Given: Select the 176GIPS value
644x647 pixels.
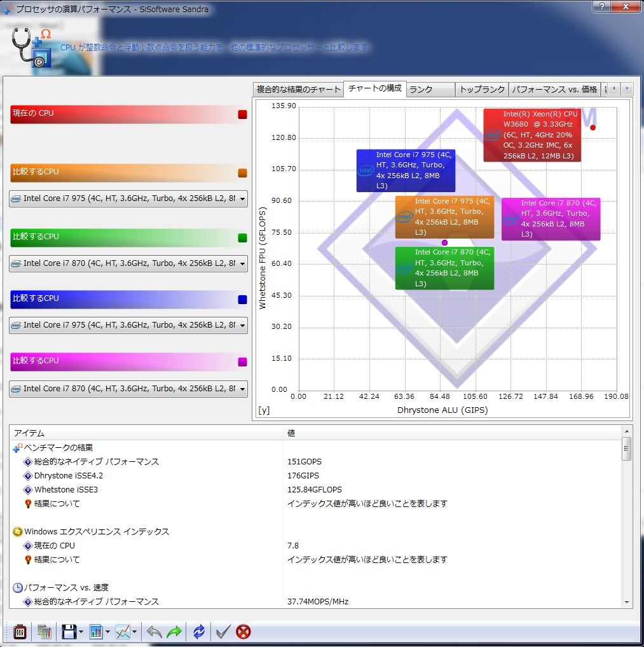Looking at the screenshot, I should 303,476.
